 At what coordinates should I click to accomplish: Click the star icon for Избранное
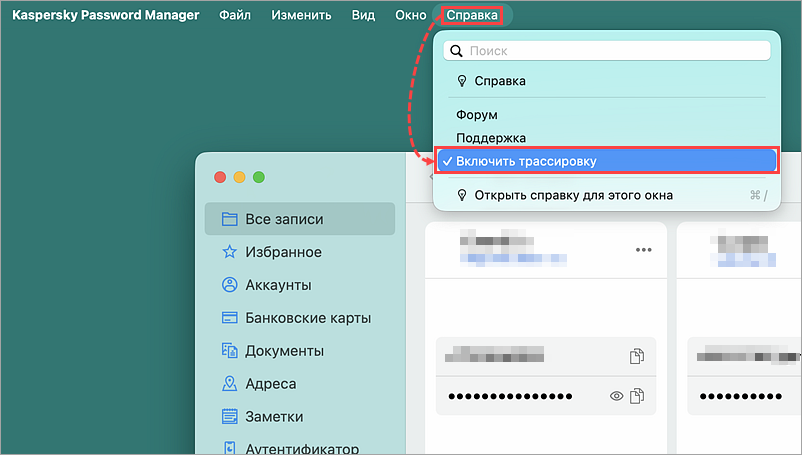pos(229,252)
